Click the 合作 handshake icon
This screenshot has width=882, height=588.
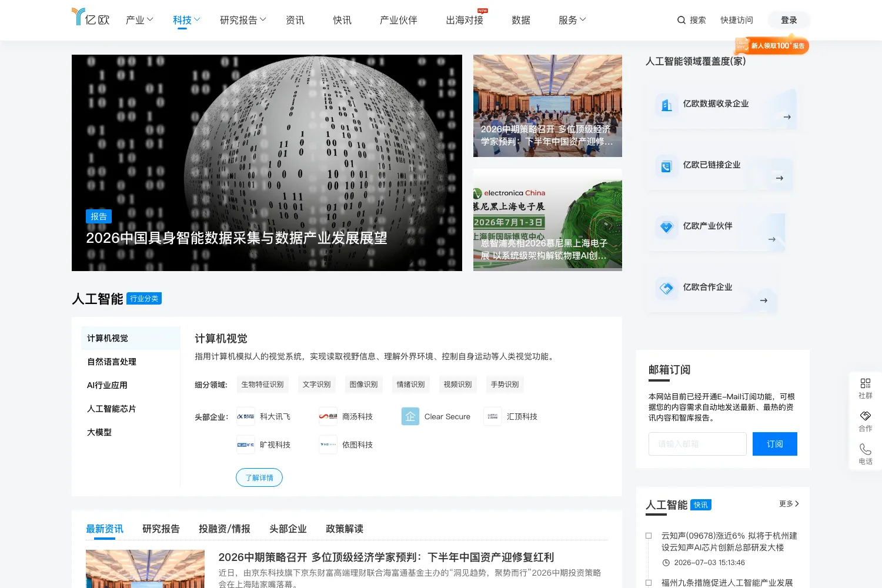[x=865, y=416]
